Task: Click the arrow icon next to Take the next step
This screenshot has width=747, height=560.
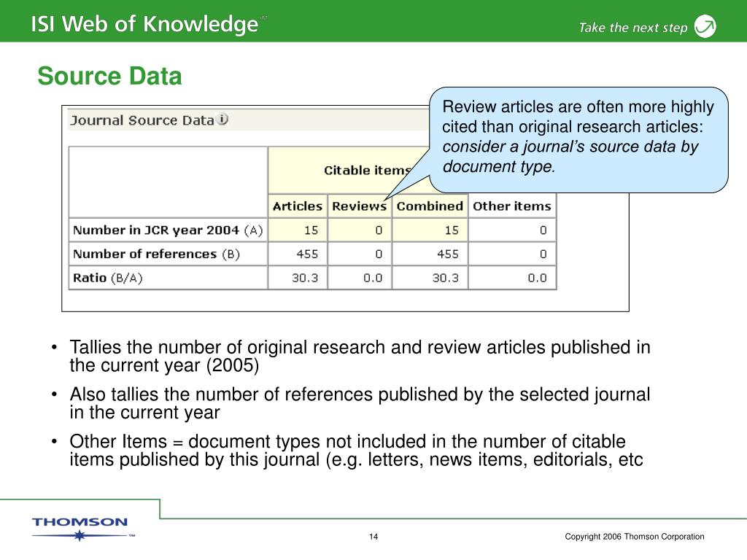Action: coord(705,26)
